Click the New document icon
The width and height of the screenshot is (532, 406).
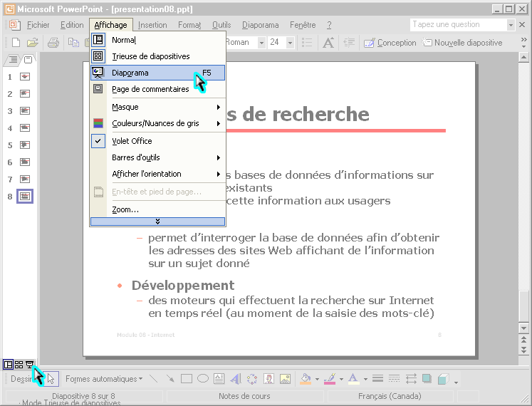click(x=16, y=43)
